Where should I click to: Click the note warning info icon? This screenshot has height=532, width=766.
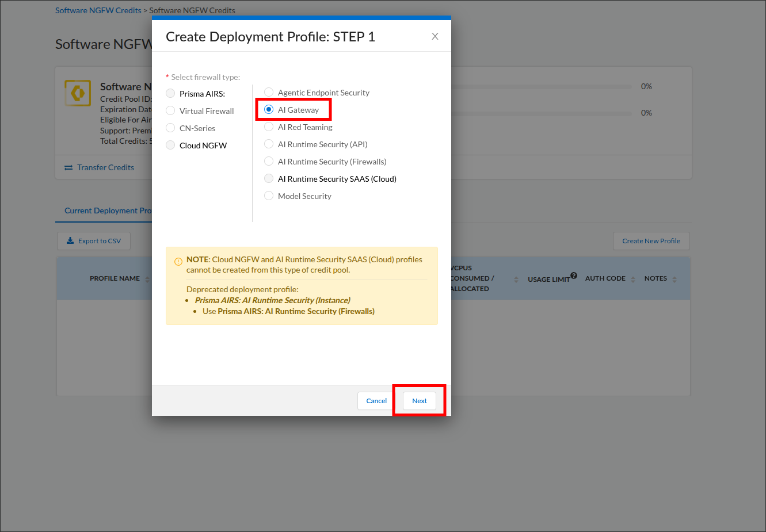178,262
